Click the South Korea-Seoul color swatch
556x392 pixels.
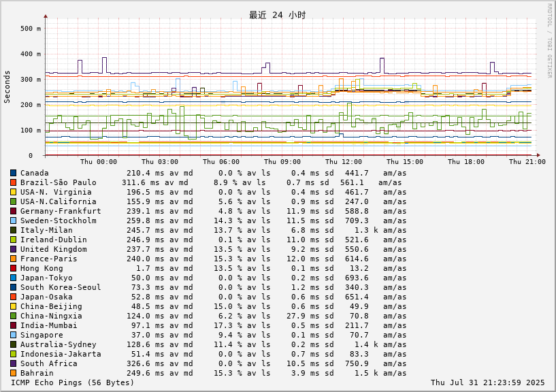click(x=14, y=287)
